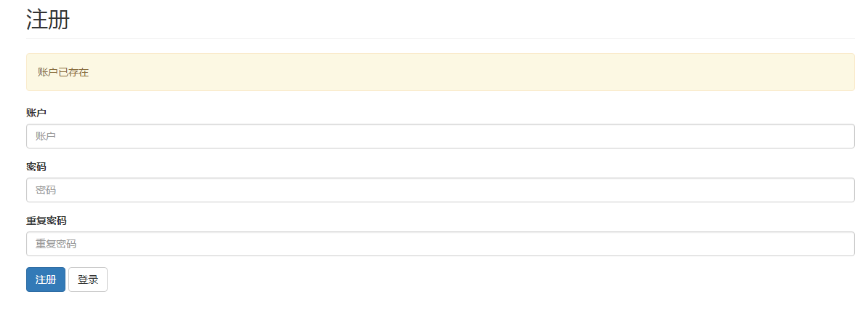The image size is (868, 313).
Task: Place cursor in the last form textbox
Action: pos(440,244)
